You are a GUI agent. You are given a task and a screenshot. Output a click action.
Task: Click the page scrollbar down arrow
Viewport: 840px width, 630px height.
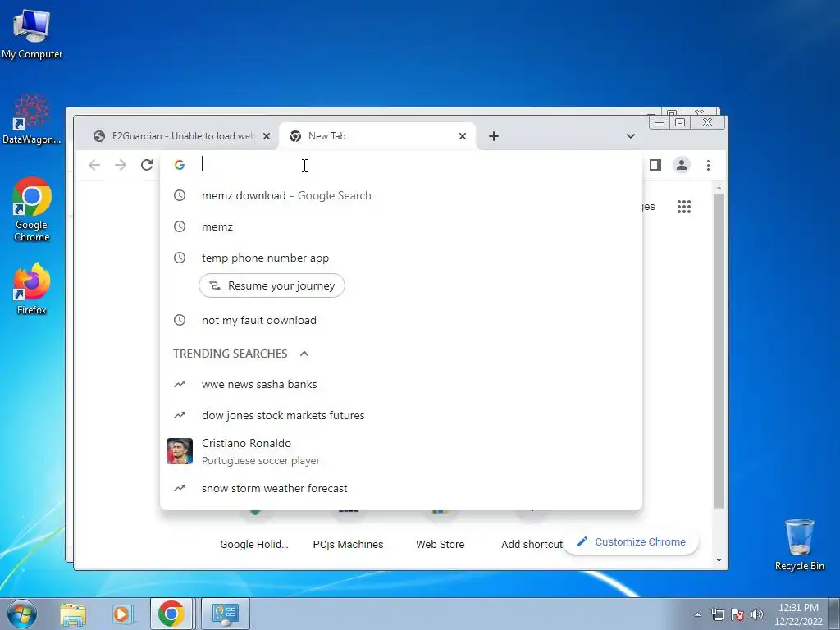pos(719,560)
